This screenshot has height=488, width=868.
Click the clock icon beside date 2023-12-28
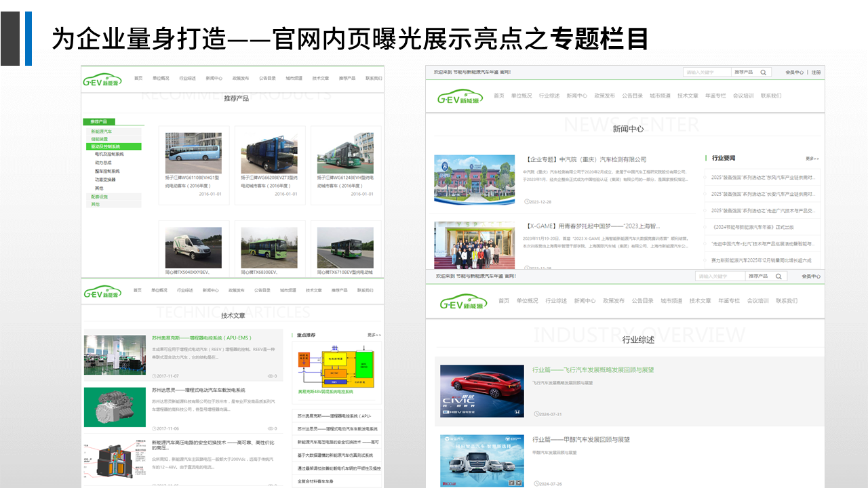(x=528, y=201)
